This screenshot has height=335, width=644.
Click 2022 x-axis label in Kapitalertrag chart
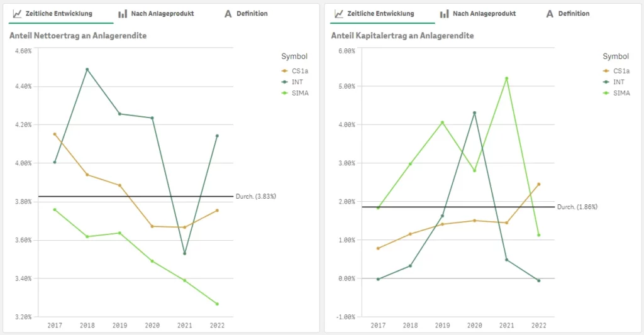coord(538,326)
